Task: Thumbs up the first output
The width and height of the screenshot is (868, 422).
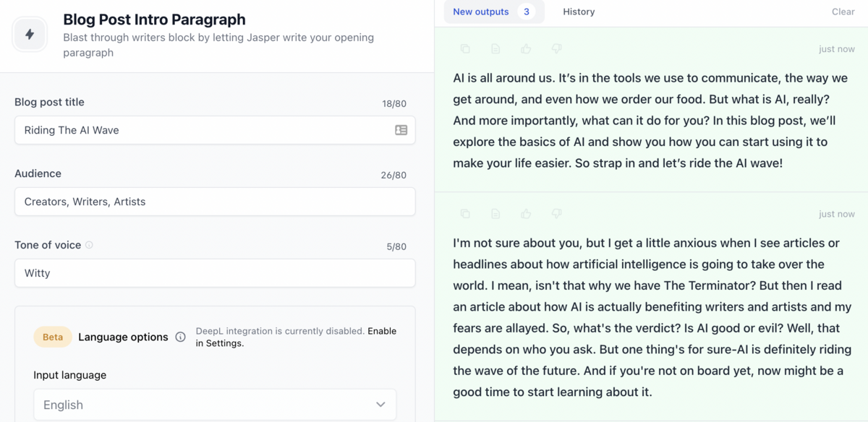Action: 526,49
